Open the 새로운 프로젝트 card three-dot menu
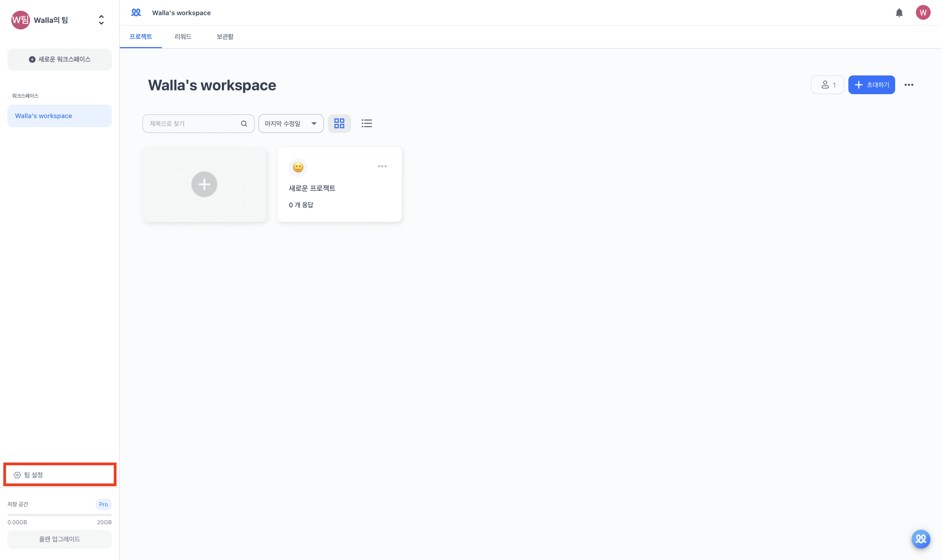 pyautogui.click(x=382, y=166)
